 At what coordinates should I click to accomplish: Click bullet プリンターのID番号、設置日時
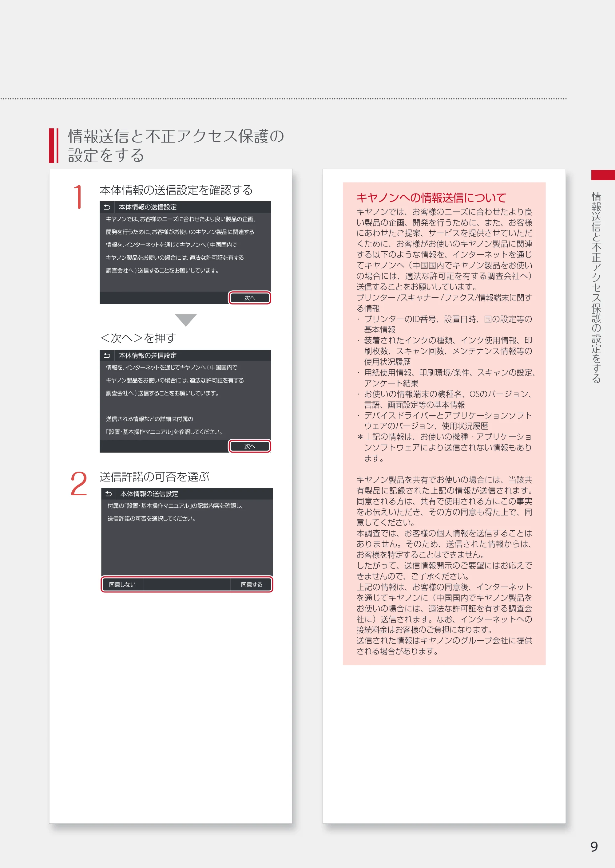pos(445,324)
